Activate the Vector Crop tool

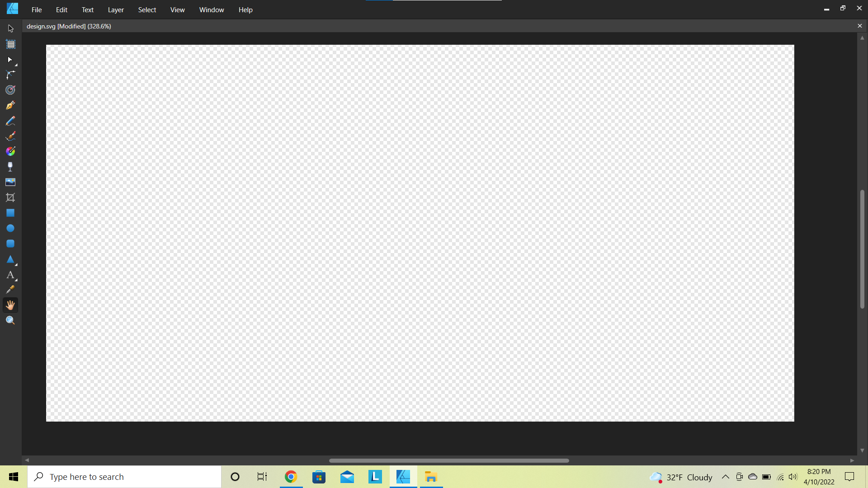10,197
